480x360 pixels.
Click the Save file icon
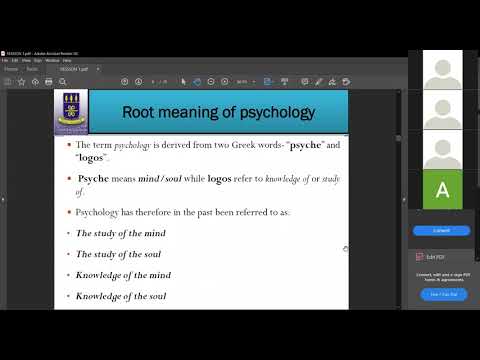[x=8, y=82]
